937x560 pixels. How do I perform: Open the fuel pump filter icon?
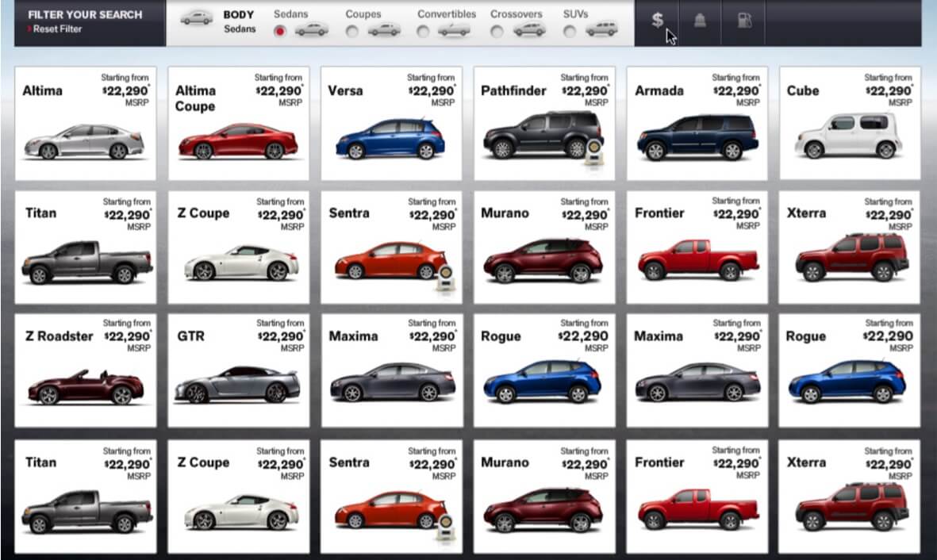744,21
